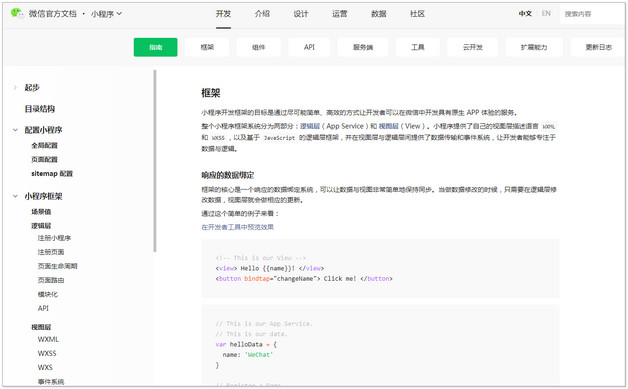The image size is (628, 389).
Task: Visit the 社区 navigation tab
Action: [x=417, y=14]
